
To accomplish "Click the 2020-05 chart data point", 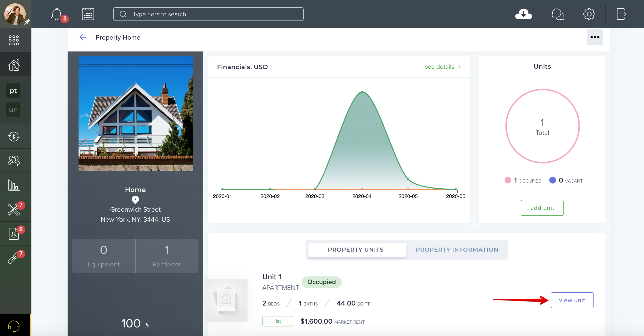I will (x=408, y=179).
